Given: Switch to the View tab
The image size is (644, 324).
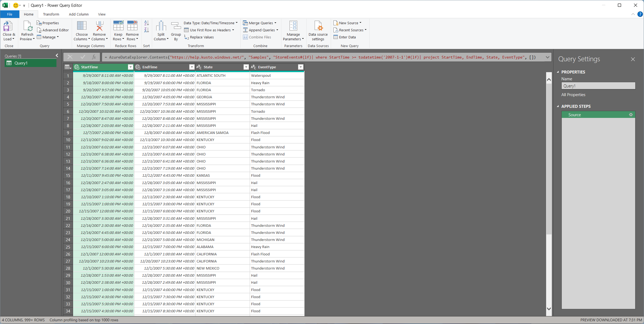Looking at the screenshot, I should point(102,14).
